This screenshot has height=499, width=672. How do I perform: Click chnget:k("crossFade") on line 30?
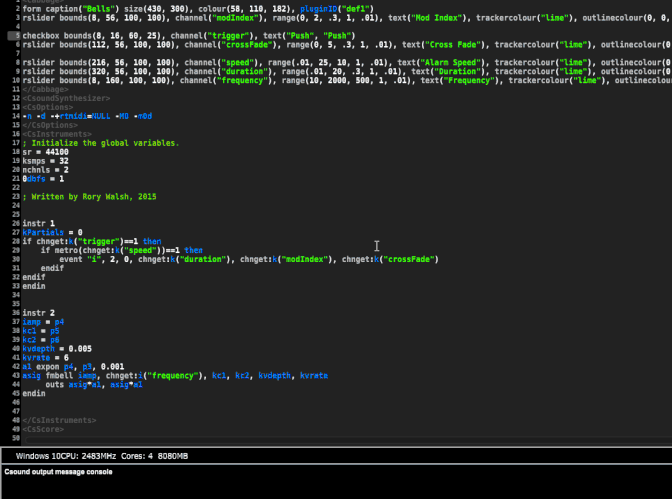point(390,259)
